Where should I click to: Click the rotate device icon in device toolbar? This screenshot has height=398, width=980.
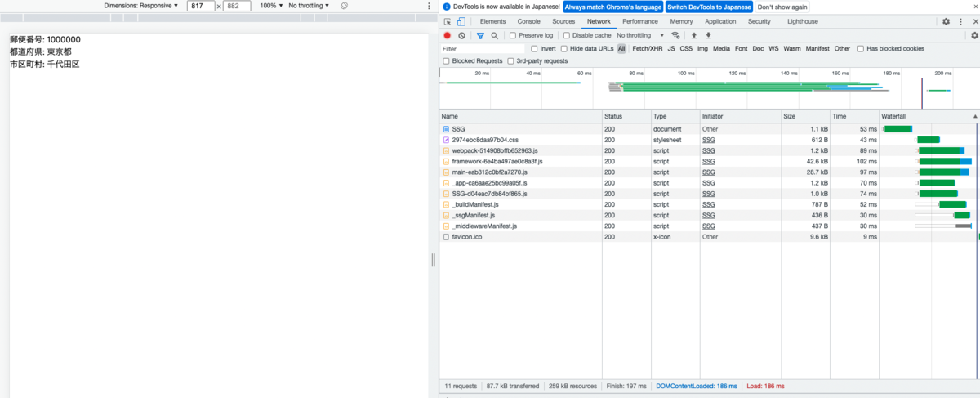[344, 6]
